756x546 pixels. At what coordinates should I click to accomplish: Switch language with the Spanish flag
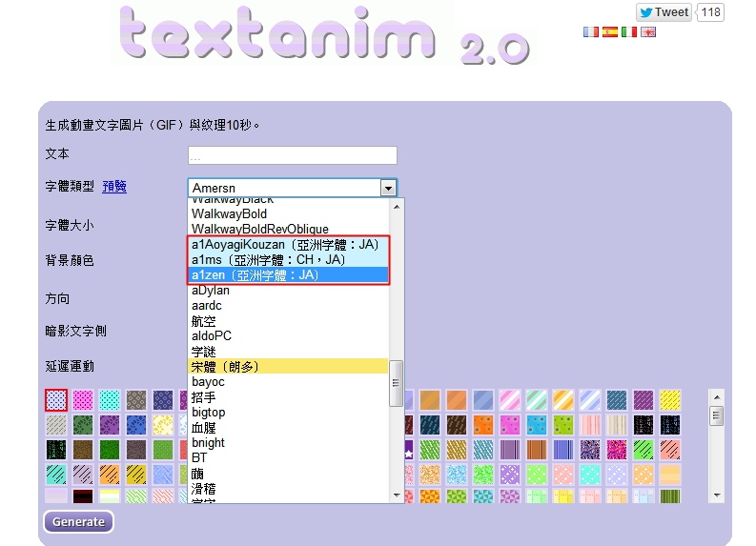click(x=610, y=32)
